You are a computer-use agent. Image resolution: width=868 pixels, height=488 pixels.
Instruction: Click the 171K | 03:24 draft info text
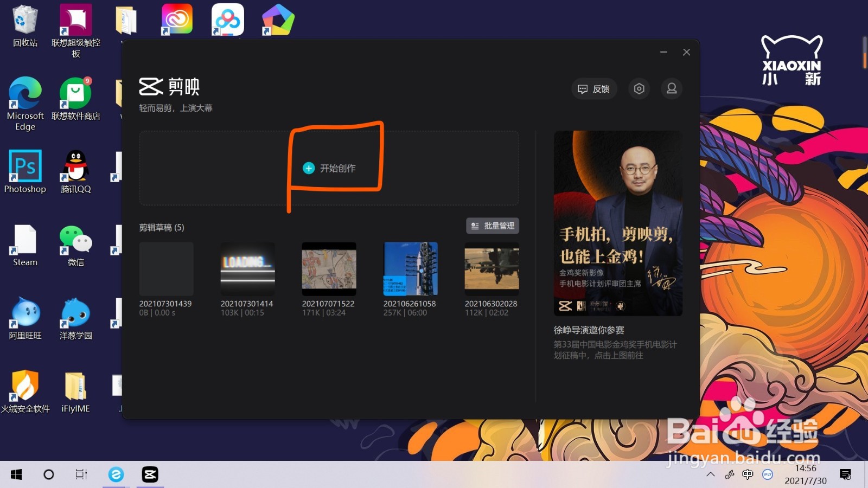tap(323, 313)
